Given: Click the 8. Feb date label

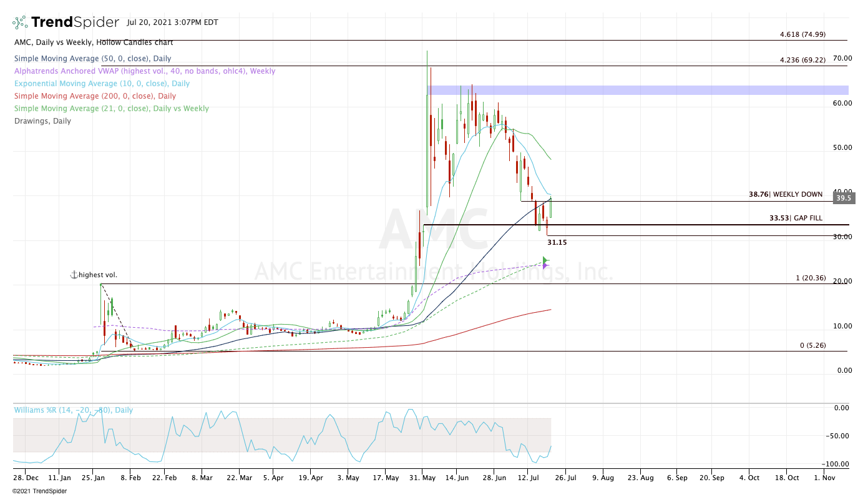Looking at the screenshot, I should [x=130, y=478].
